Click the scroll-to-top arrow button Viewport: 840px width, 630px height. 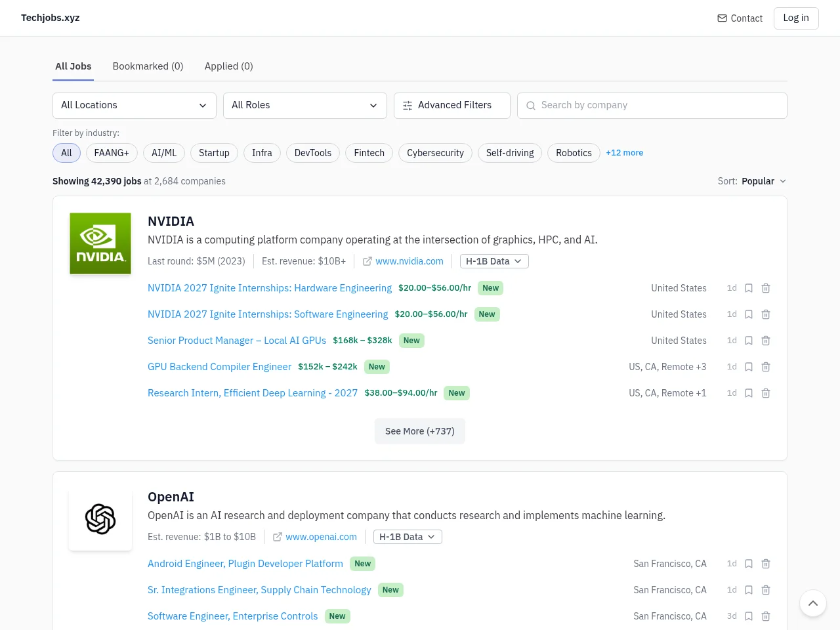[x=813, y=603]
